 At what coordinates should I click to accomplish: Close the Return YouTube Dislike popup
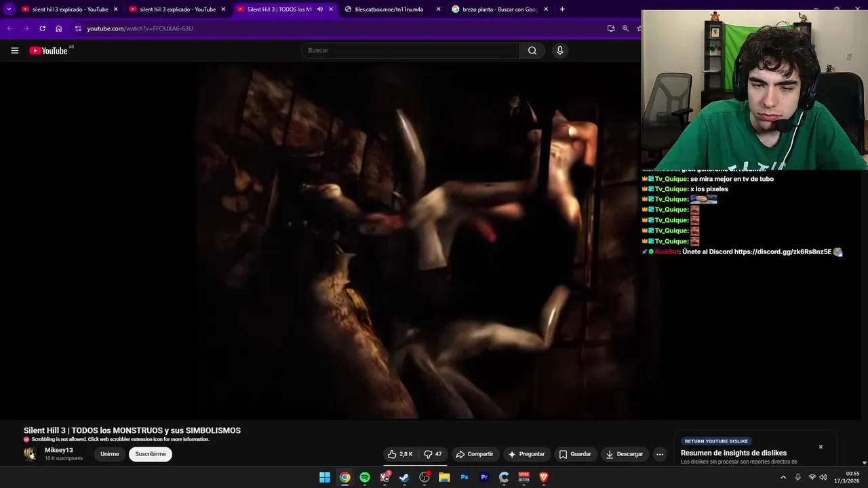(821, 447)
